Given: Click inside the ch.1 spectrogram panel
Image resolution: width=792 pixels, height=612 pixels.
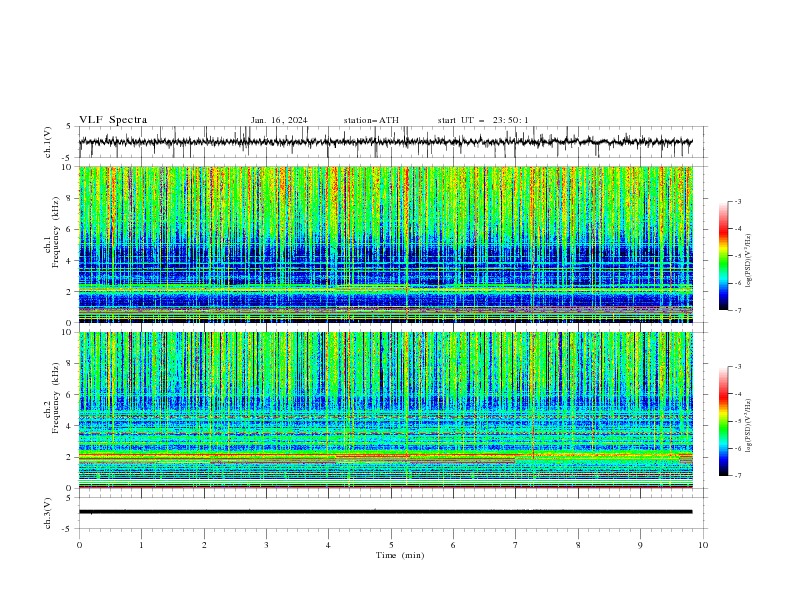Looking at the screenshot, I should (x=386, y=244).
